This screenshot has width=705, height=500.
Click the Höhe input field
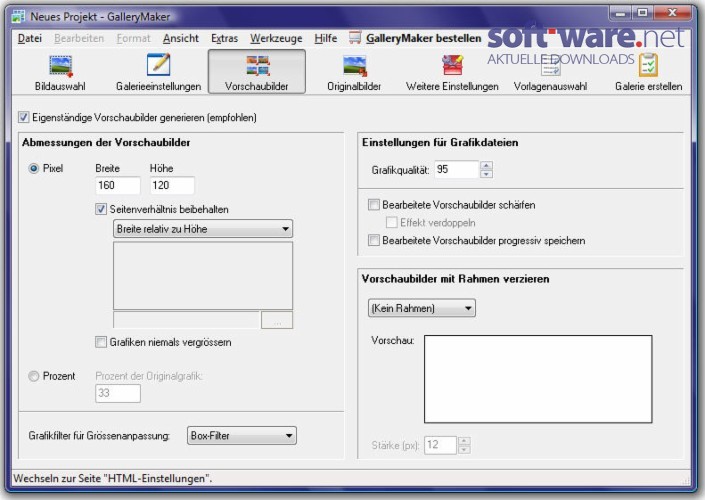(172, 186)
